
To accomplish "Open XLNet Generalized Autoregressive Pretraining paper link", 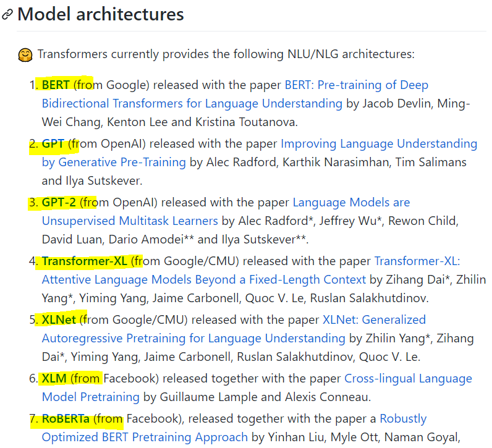I will (234, 329).
